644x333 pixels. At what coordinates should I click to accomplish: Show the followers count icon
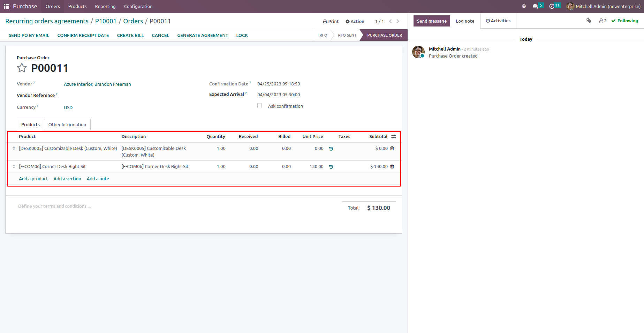[x=603, y=21]
